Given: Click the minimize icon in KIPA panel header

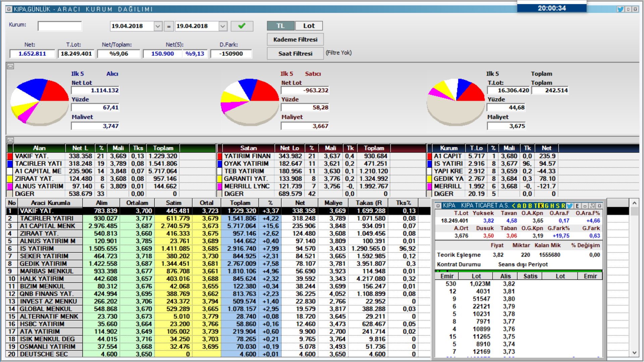Looking at the screenshot, I should 585,205.
